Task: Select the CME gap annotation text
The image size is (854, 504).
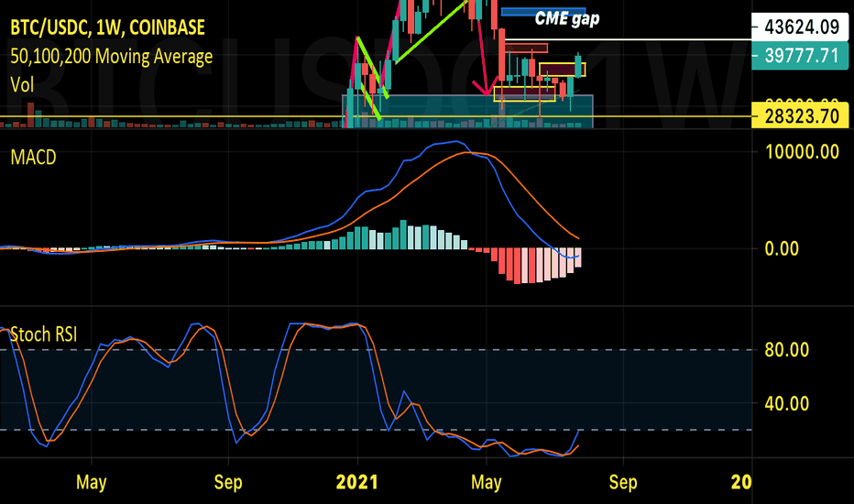Action: pyautogui.click(x=567, y=19)
